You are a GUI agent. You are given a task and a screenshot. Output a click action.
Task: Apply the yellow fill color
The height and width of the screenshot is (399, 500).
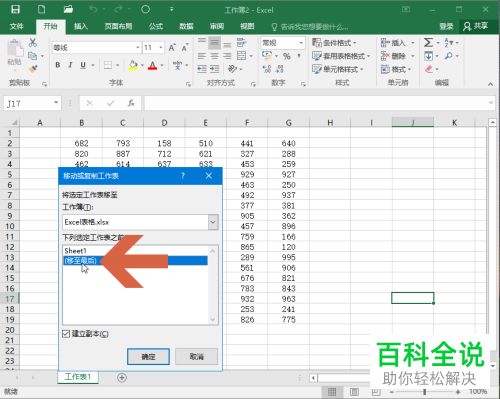tap(133, 65)
